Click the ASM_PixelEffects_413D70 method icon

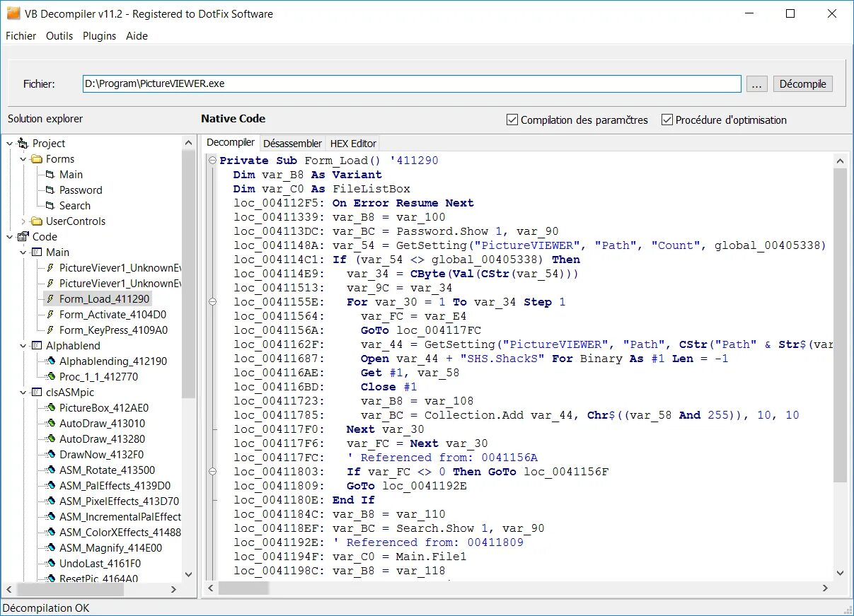[50, 501]
